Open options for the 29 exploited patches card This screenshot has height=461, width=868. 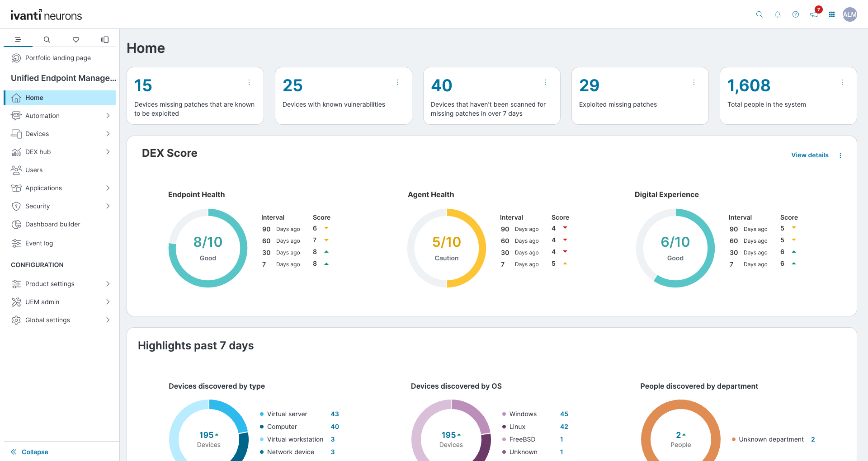pyautogui.click(x=694, y=82)
